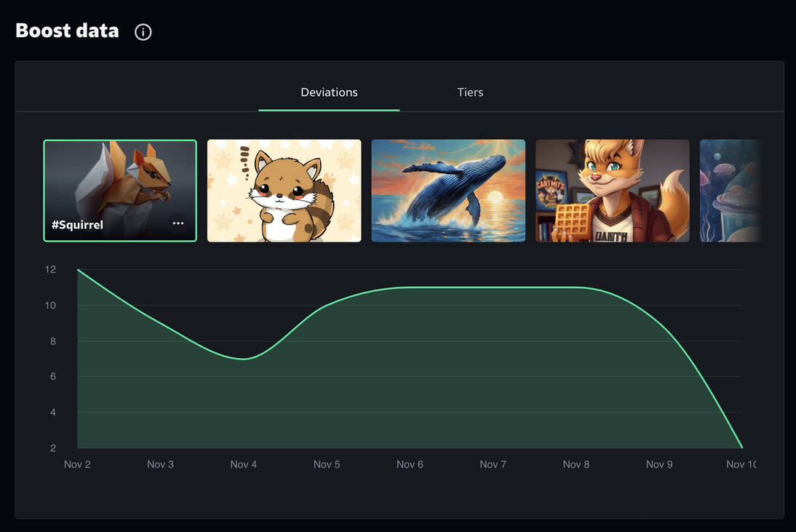Click the y-axis value 4

[53, 412]
